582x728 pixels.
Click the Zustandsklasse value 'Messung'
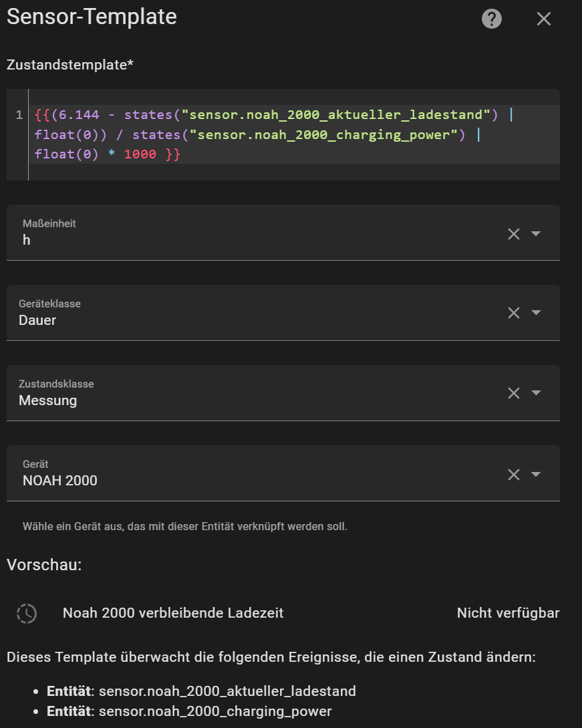point(48,400)
